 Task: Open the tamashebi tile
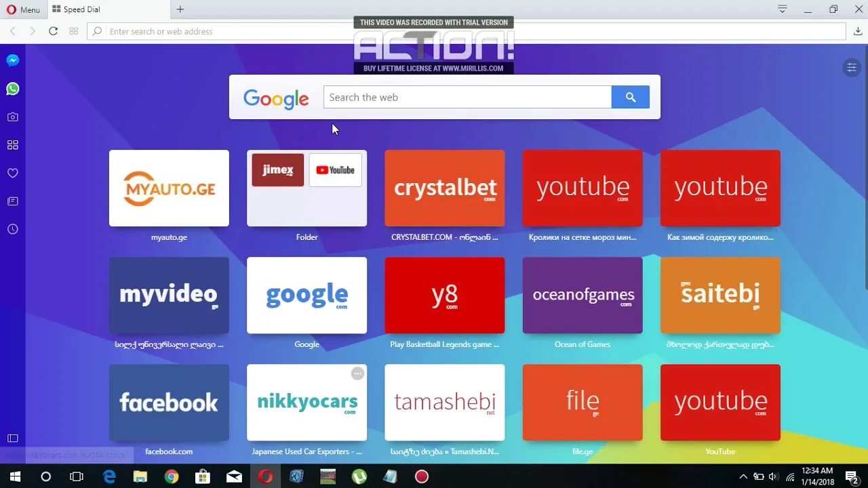[444, 403]
